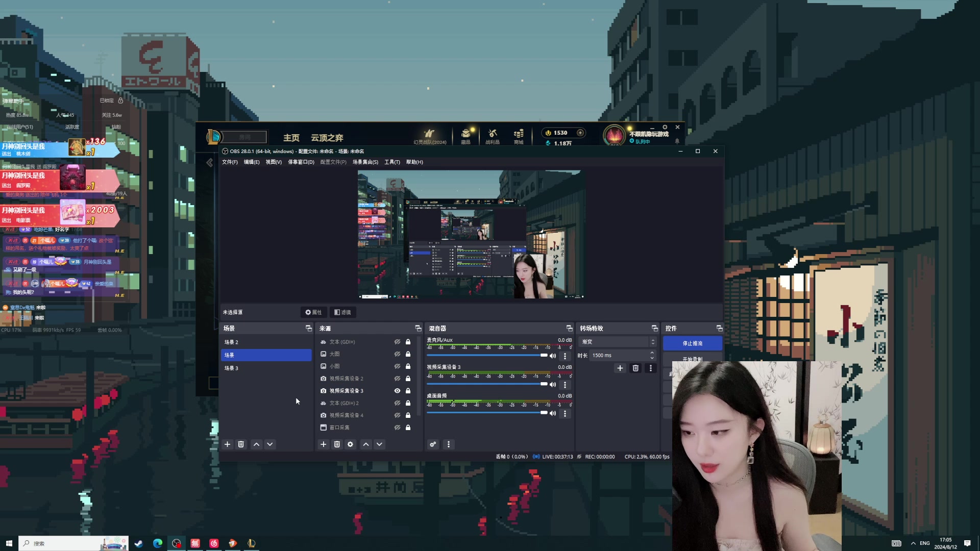Open the 视频采集设备 3 mixer three-dot menu

565,385
